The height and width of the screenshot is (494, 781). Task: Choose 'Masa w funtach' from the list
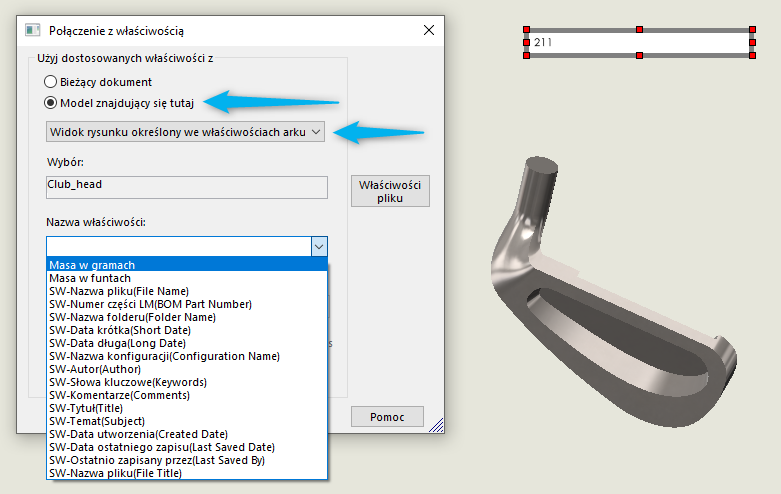(90, 278)
